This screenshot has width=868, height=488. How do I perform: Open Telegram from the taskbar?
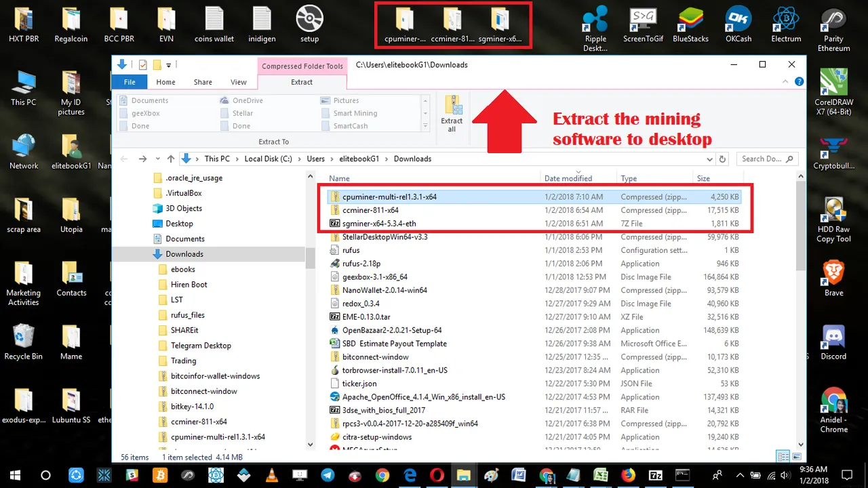[328, 475]
